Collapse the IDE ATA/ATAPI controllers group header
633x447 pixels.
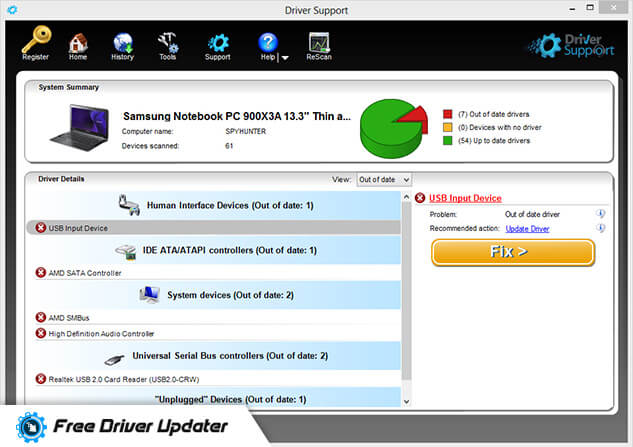coord(214,250)
